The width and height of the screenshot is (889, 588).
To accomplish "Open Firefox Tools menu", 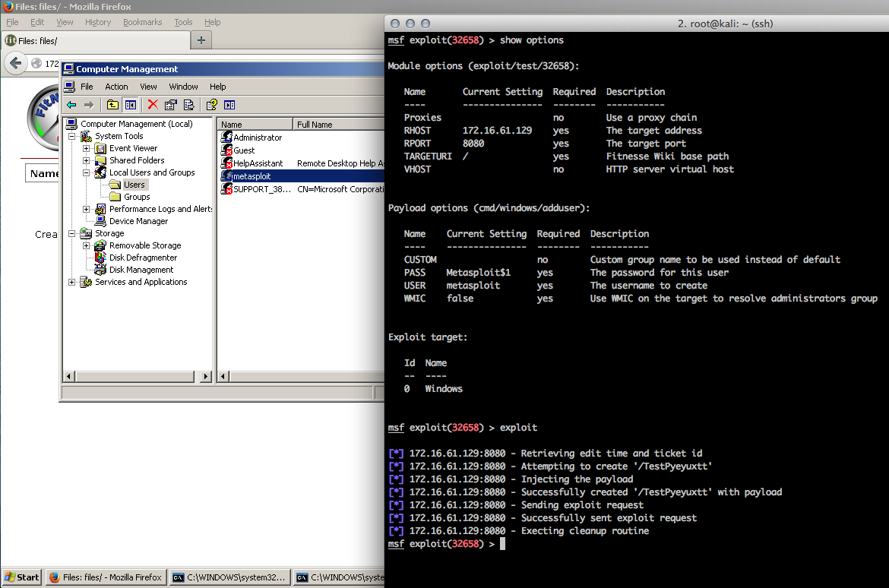I will pyautogui.click(x=183, y=22).
